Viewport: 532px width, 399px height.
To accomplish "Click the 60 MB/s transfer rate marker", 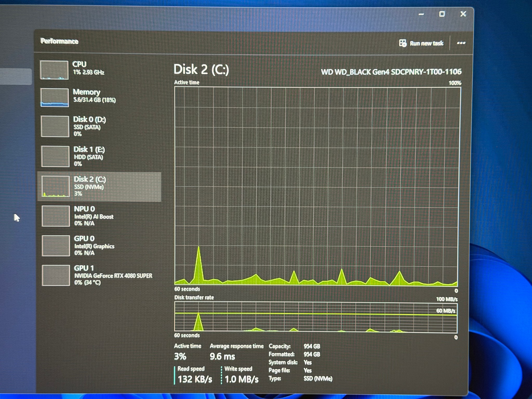I will [446, 311].
